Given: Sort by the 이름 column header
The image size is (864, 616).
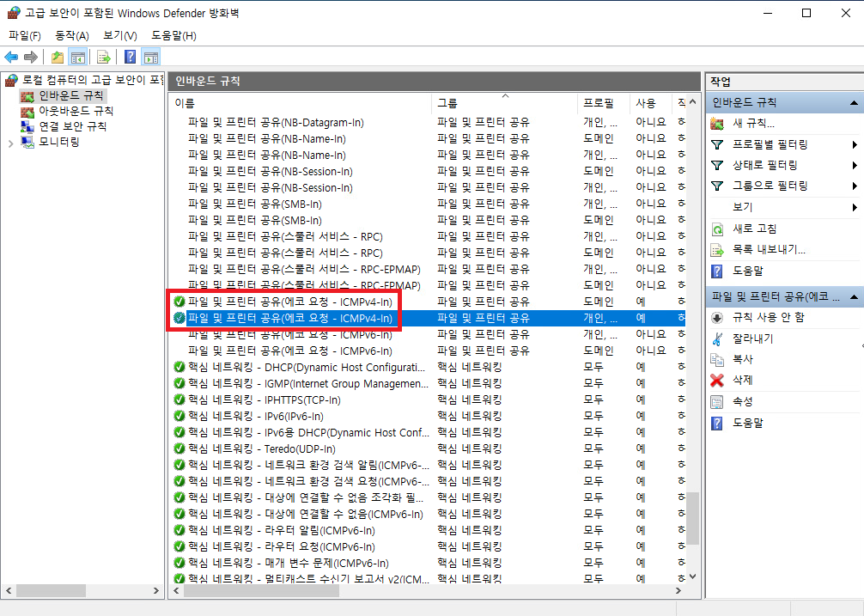Looking at the screenshot, I should pyautogui.click(x=301, y=103).
